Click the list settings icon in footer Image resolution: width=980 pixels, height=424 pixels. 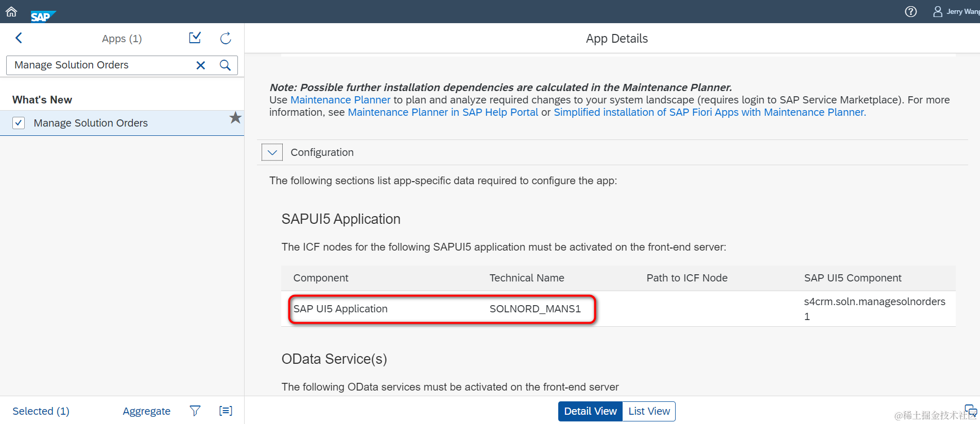[226, 411]
